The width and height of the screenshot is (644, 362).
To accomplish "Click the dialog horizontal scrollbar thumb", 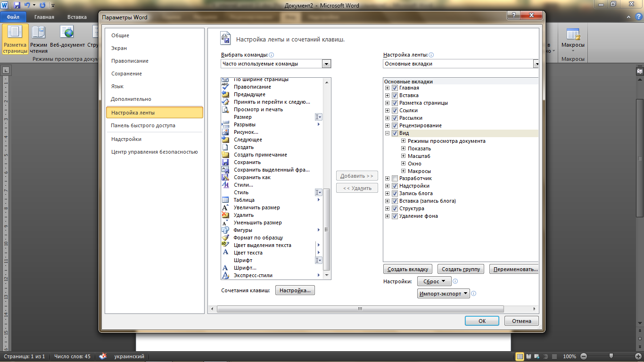I will (x=360, y=309).
